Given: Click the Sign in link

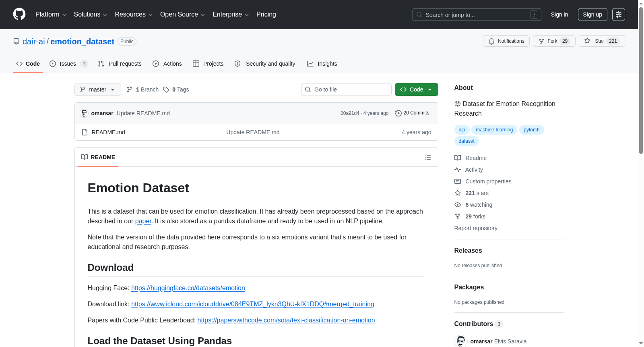Looking at the screenshot, I should [x=559, y=15].
